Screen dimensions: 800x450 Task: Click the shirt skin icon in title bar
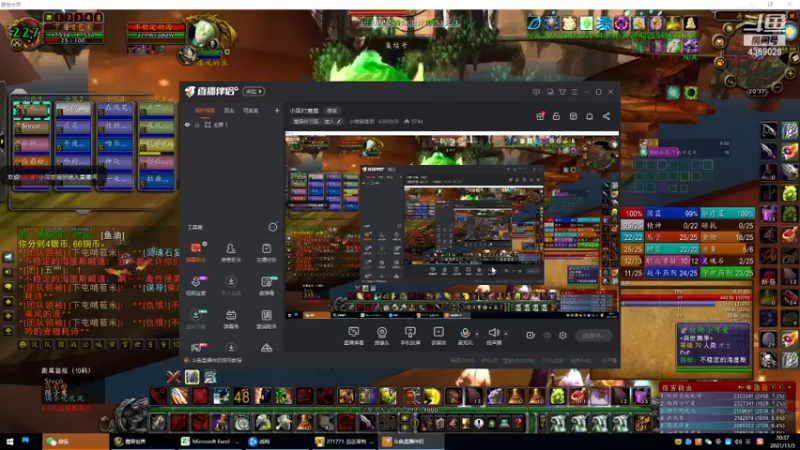click(x=562, y=92)
